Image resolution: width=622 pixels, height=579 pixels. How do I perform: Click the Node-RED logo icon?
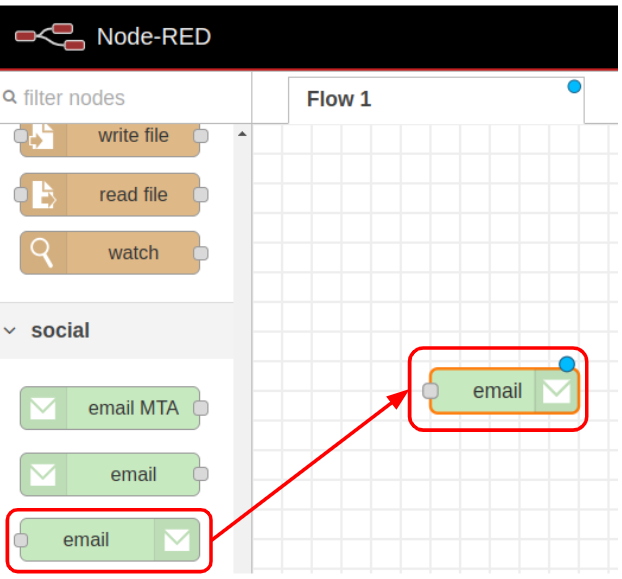(50, 37)
